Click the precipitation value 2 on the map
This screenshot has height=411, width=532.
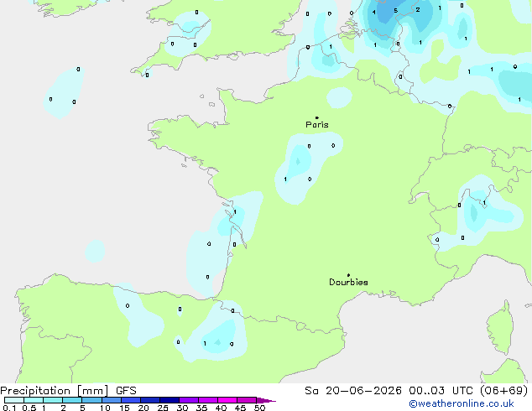(418, 9)
